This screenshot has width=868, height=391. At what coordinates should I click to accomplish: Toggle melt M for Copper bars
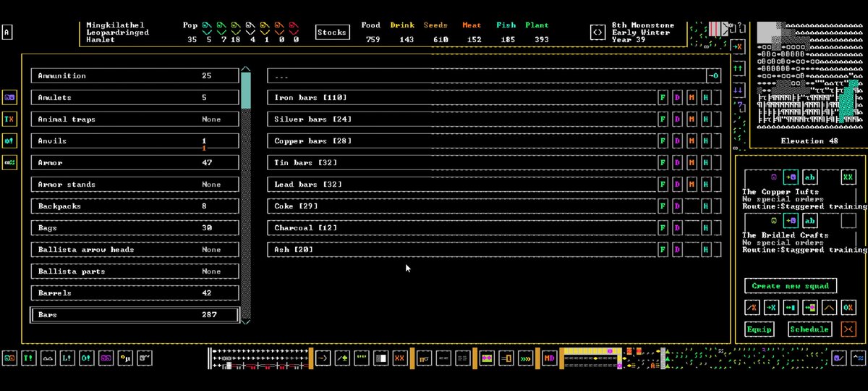click(x=692, y=141)
